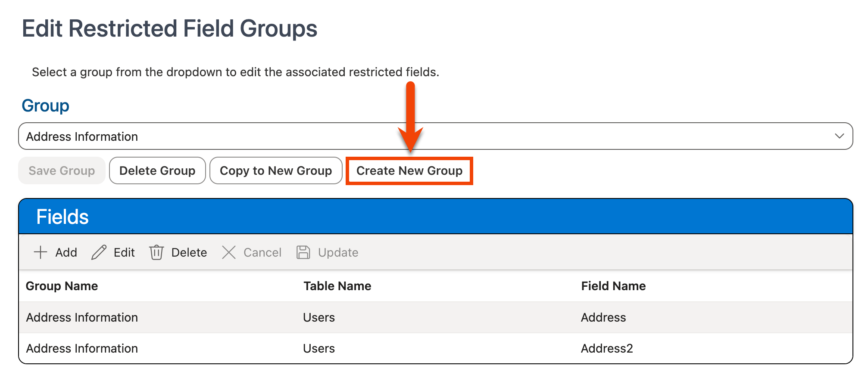Click the Copy to New Group button
The height and width of the screenshot is (378, 868).
pos(276,171)
